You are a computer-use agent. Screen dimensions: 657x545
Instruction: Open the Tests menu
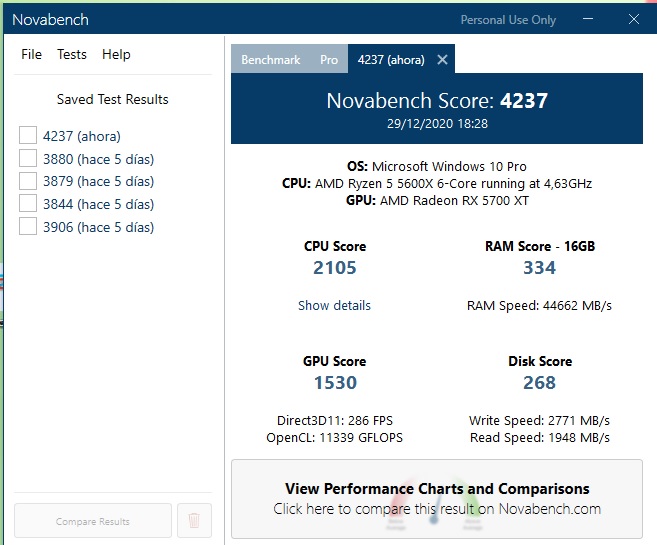(x=72, y=54)
